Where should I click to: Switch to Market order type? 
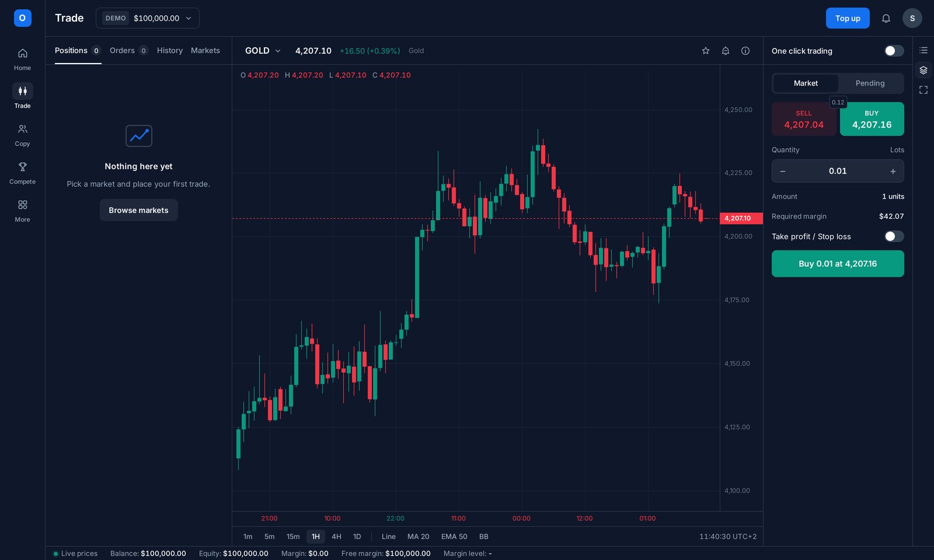tap(806, 83)
